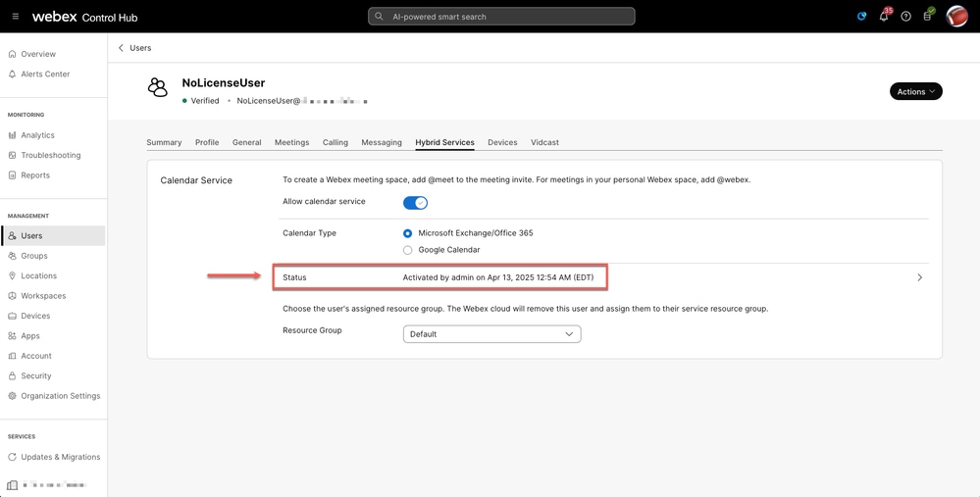
Task: Open the help question mark icon
Action: coord(905,17)
